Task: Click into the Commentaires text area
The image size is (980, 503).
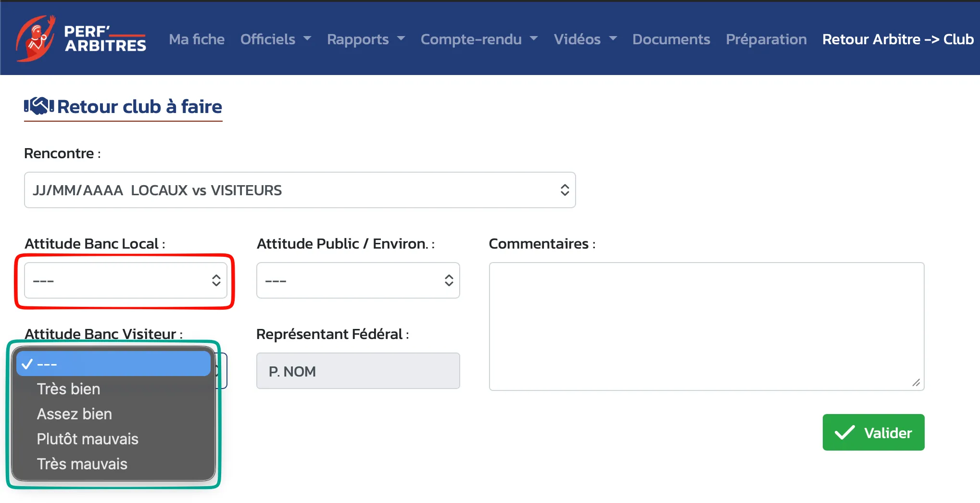Action: (706, 326)
